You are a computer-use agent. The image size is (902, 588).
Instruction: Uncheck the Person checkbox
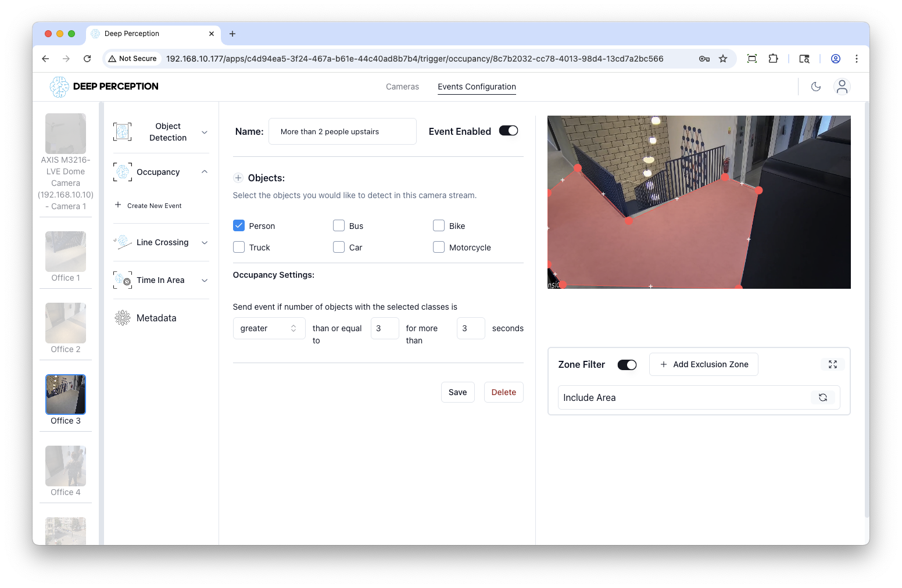pyautogui.click(x=239, y=225)
